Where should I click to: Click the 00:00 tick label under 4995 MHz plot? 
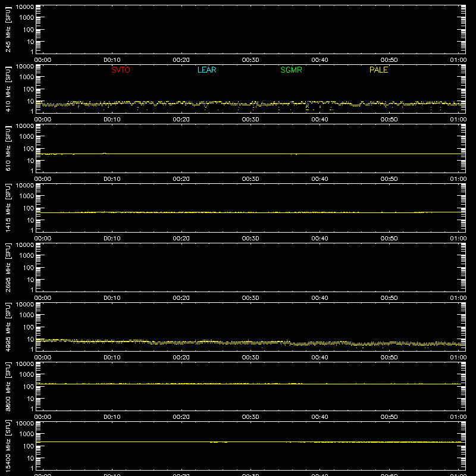click(43, 358)
